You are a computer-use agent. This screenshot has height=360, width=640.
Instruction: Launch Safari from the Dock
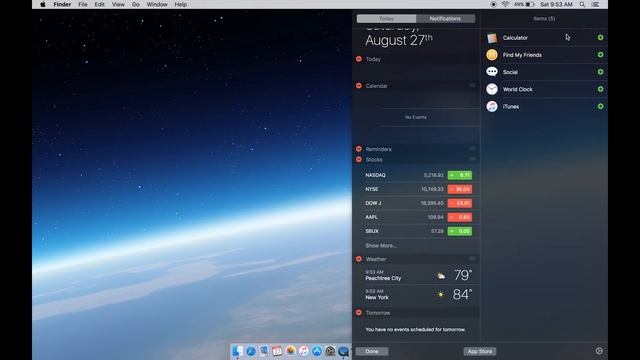click(x=251, y=351)
